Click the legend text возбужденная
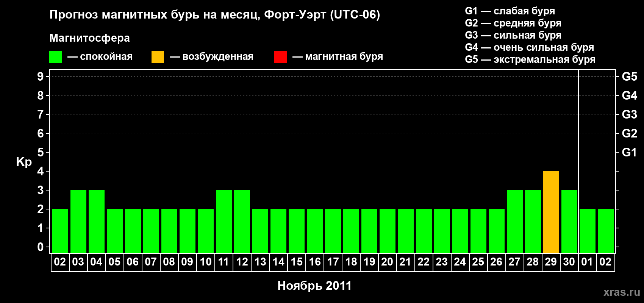This screenshot has height=303, width=644. [x=218, y=57]
